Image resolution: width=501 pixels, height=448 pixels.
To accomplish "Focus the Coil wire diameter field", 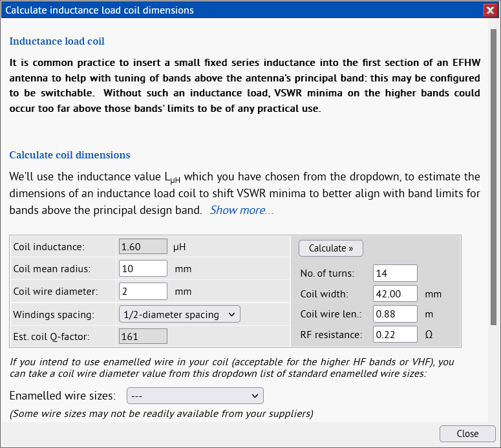I will point(143,292).
